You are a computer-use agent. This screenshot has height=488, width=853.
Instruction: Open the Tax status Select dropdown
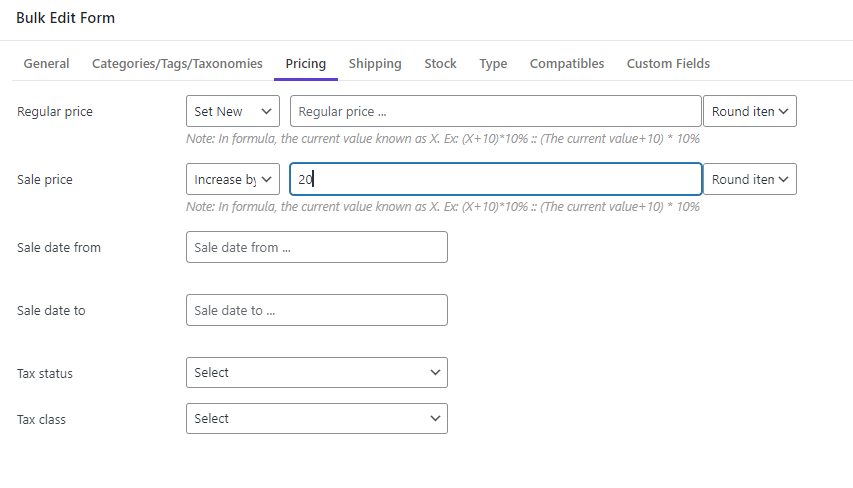click(317, 373)
